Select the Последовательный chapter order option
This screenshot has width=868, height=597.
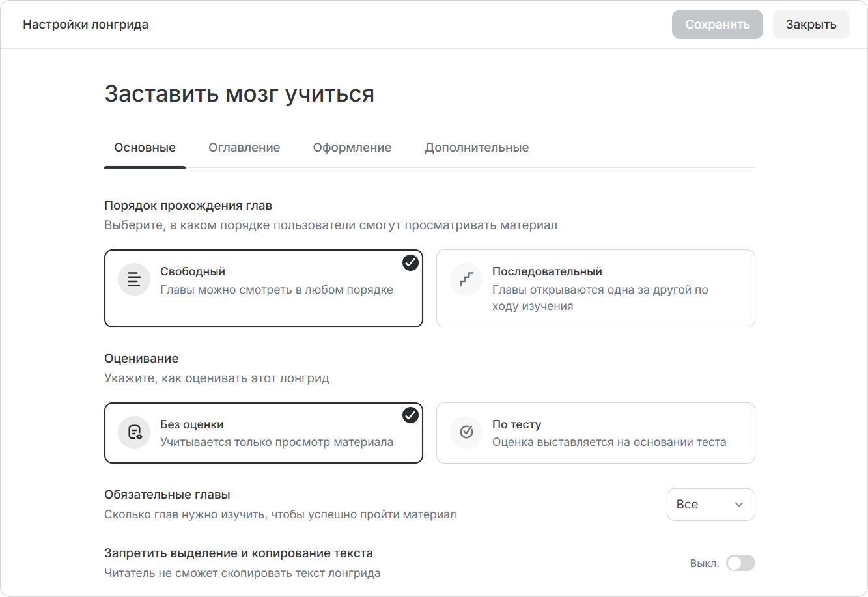596,288
